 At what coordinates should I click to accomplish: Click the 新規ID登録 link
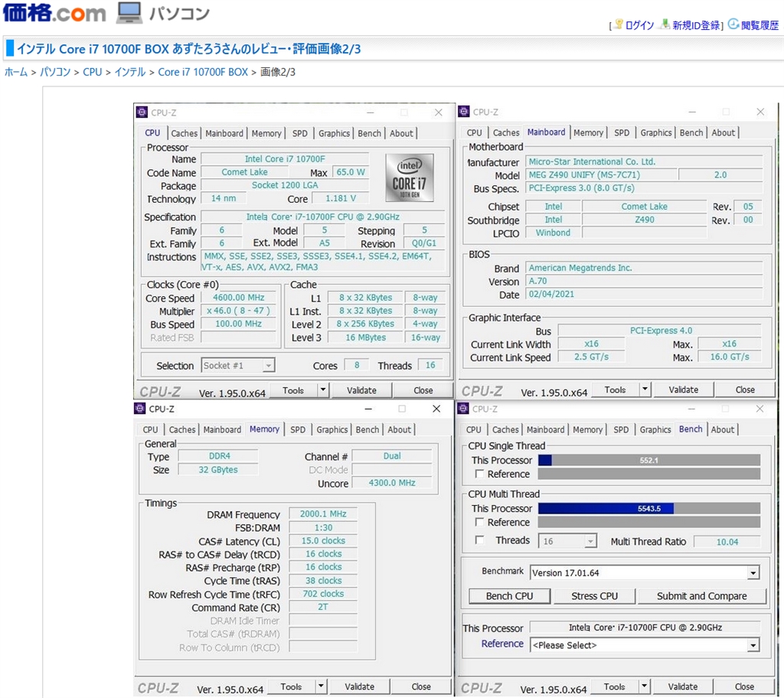click(696, 25)
